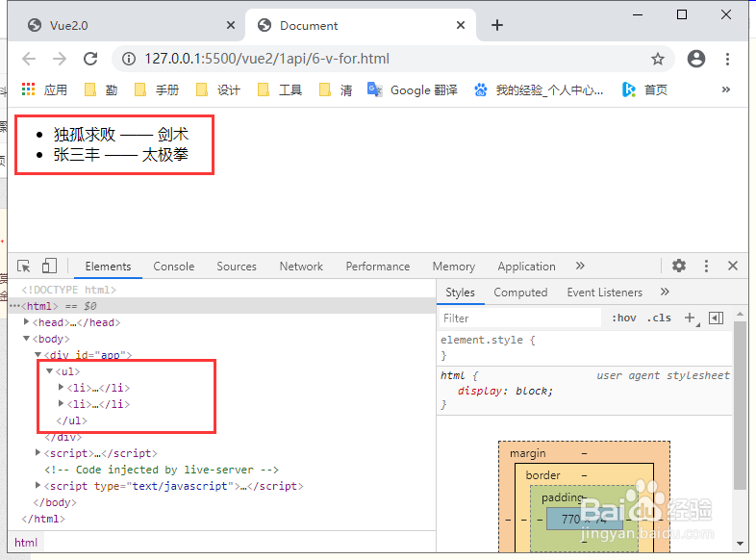Bookmark this page with the star icon
756x560 pixels.
[x=658, y=59]
